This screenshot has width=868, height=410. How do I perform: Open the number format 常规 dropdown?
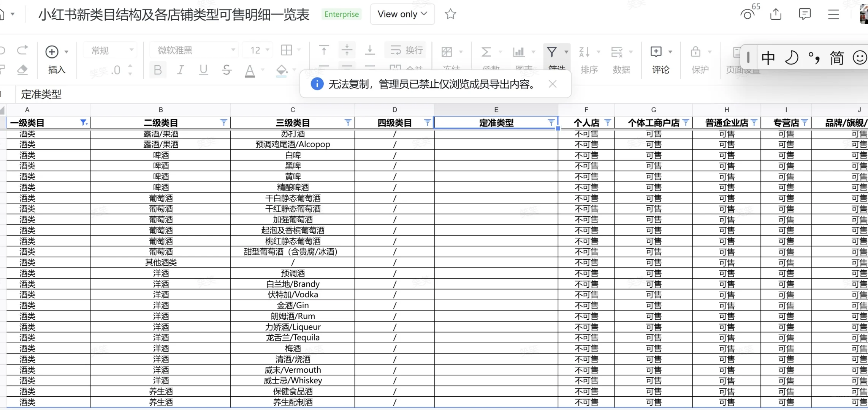coord(109,50)
